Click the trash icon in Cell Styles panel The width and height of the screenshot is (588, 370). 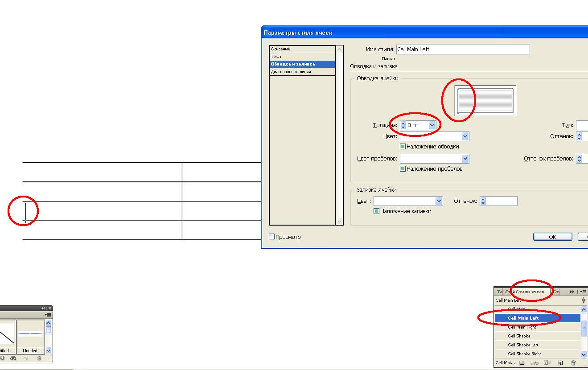pos(573,363)
